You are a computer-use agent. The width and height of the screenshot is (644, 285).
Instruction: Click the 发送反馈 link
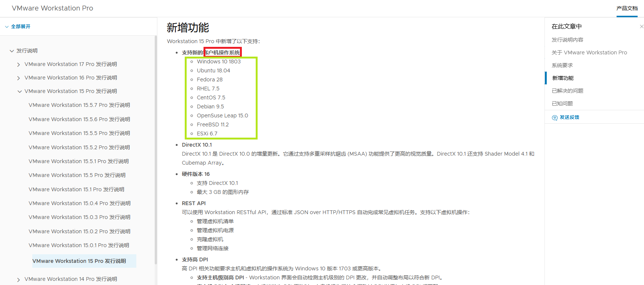[569, 117]
